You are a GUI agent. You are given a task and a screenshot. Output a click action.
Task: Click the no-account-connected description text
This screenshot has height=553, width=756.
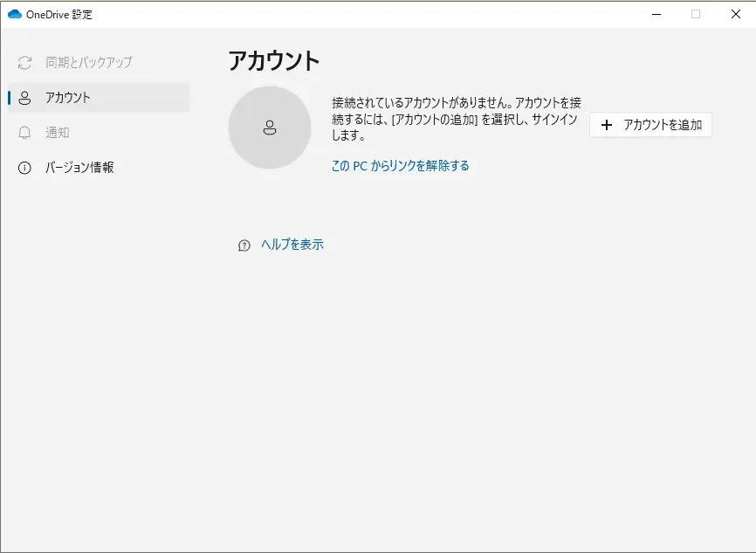pos(455,118)
